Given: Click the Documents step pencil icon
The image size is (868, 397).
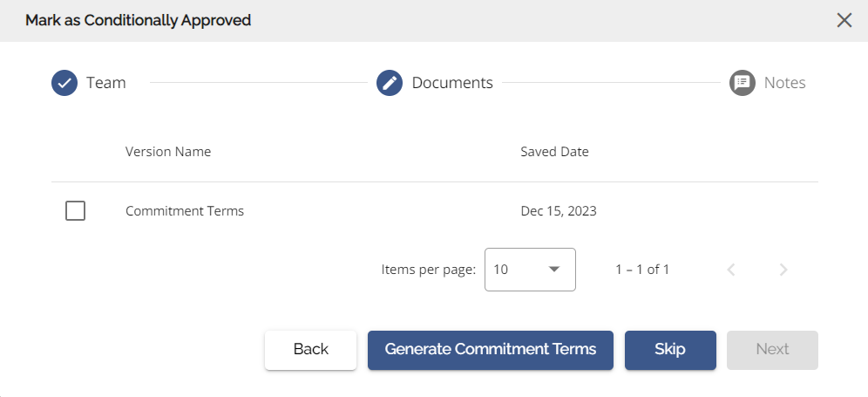Looking at the screenshot, I should click(x=390, y=83).
